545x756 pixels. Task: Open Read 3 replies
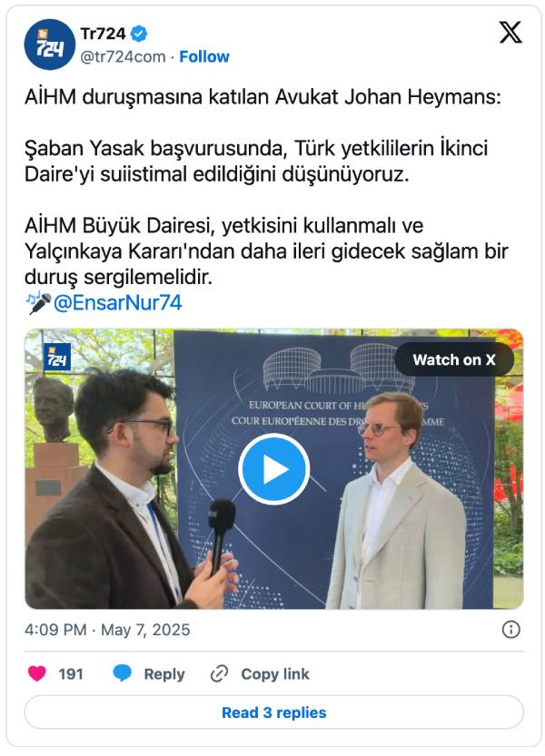[x=273, y=712]
